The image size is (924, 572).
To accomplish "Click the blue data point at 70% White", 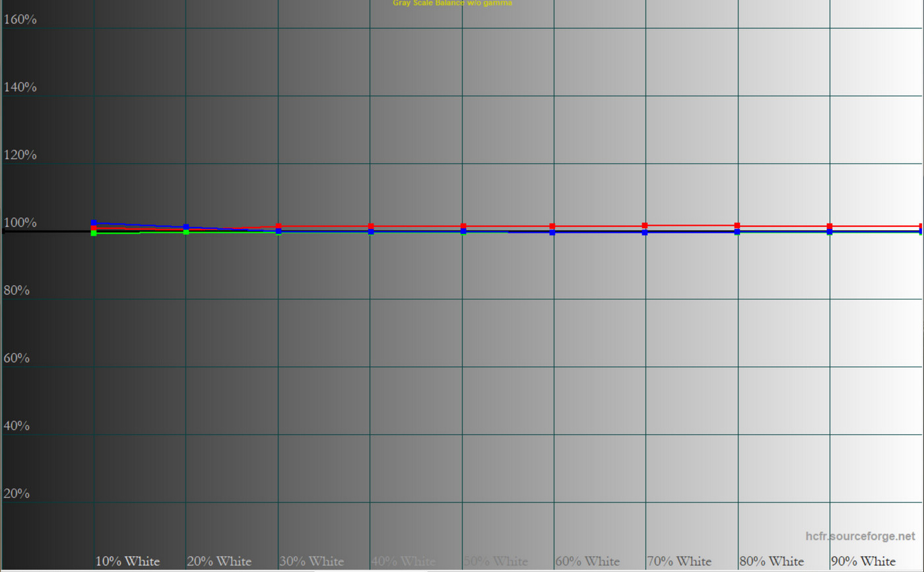I will (645, 232).
